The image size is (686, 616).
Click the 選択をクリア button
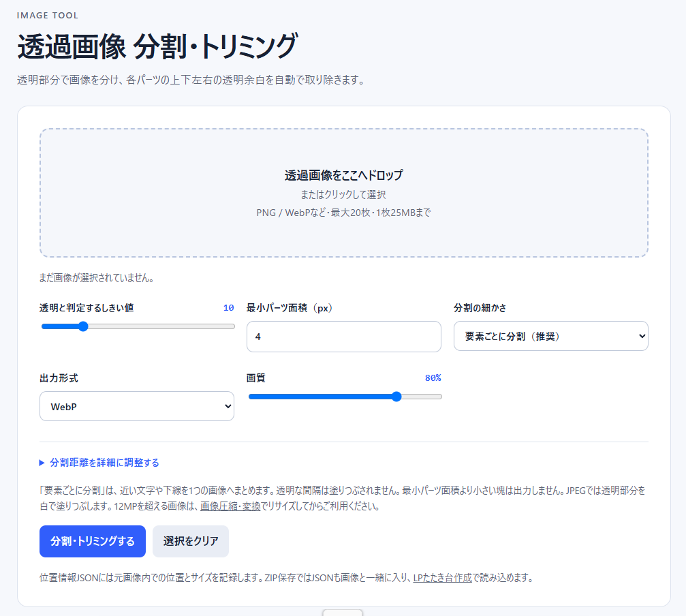(191, 541)
